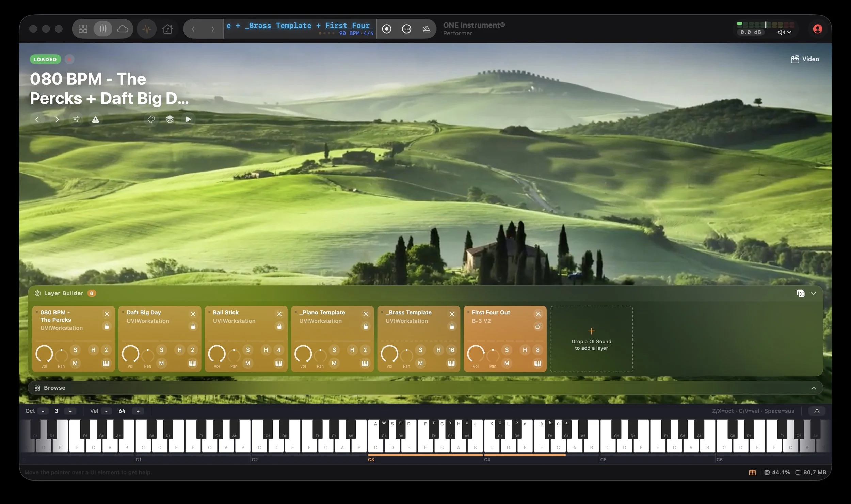Click the pulse activity icon in the toolbar

pos(147,29)
